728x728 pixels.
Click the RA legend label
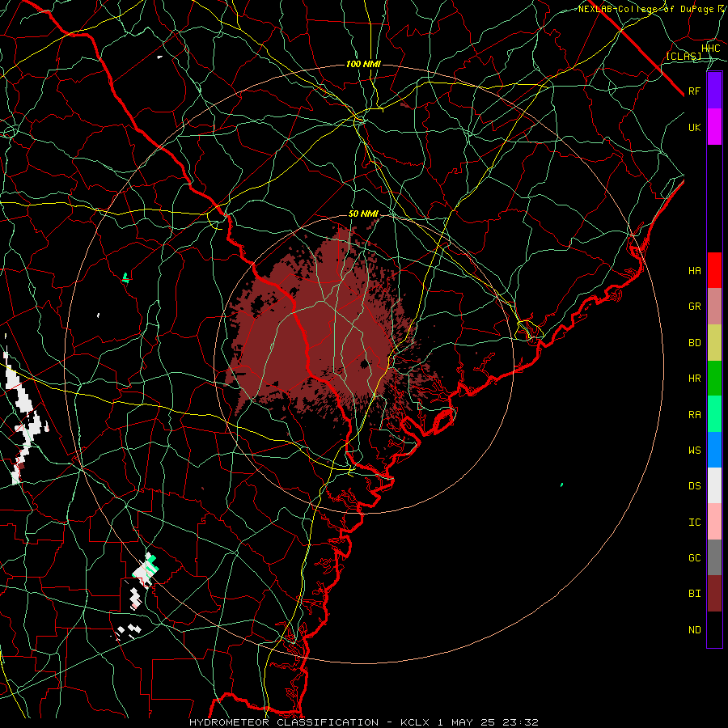click(x=694, y=415)
